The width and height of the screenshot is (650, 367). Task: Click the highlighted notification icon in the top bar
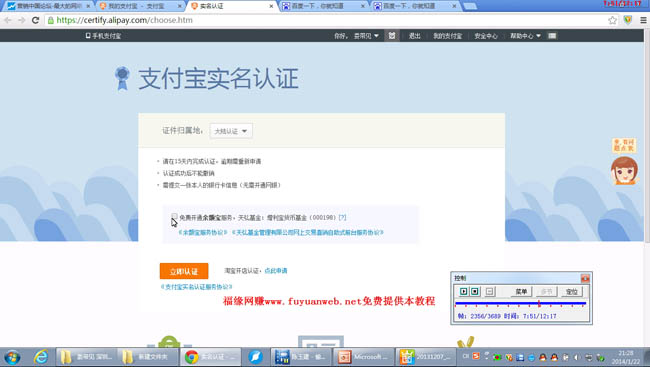[392, 36]
